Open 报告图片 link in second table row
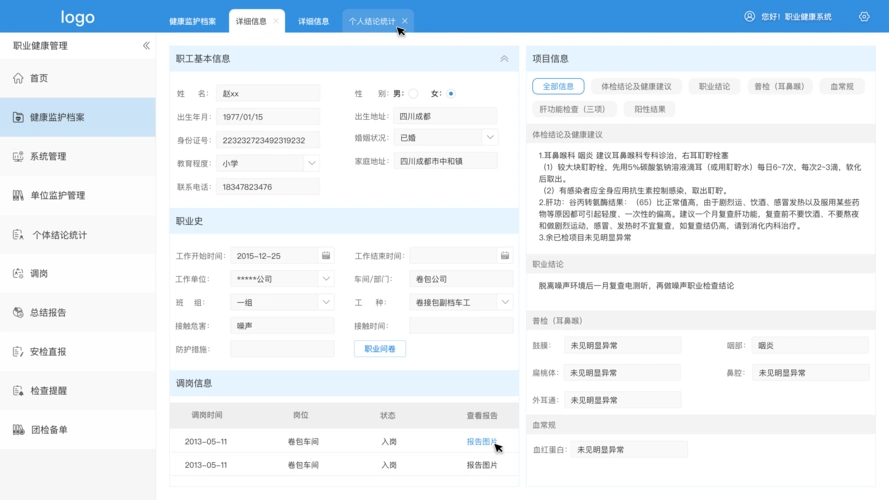 [x=482, y=465]
